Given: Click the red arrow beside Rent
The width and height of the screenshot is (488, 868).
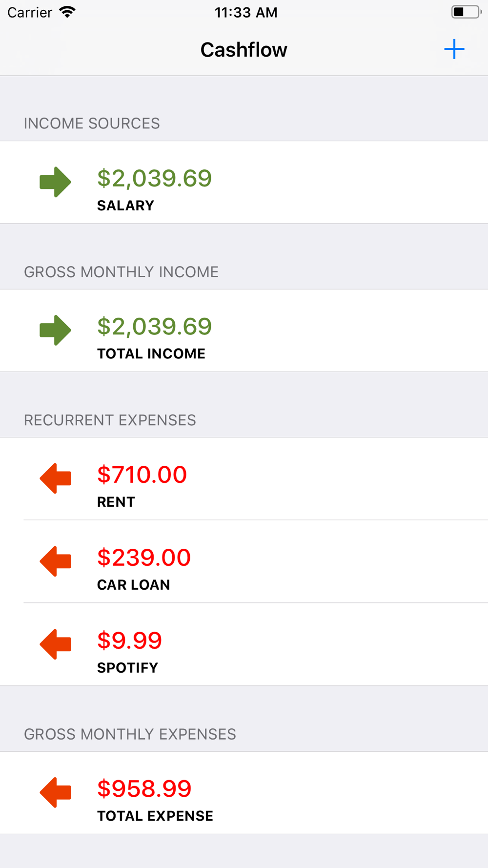Looking at the screenshot, I should coord(55,478).
